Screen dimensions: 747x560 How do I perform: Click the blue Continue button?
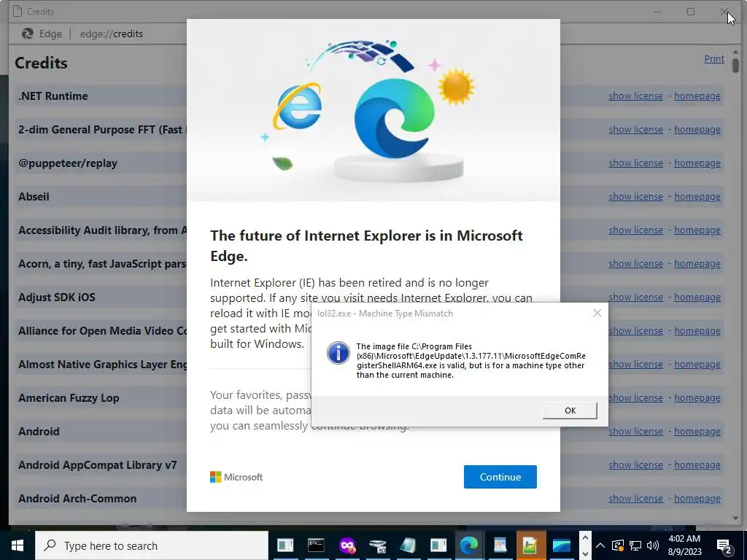[x=500, y=477]
